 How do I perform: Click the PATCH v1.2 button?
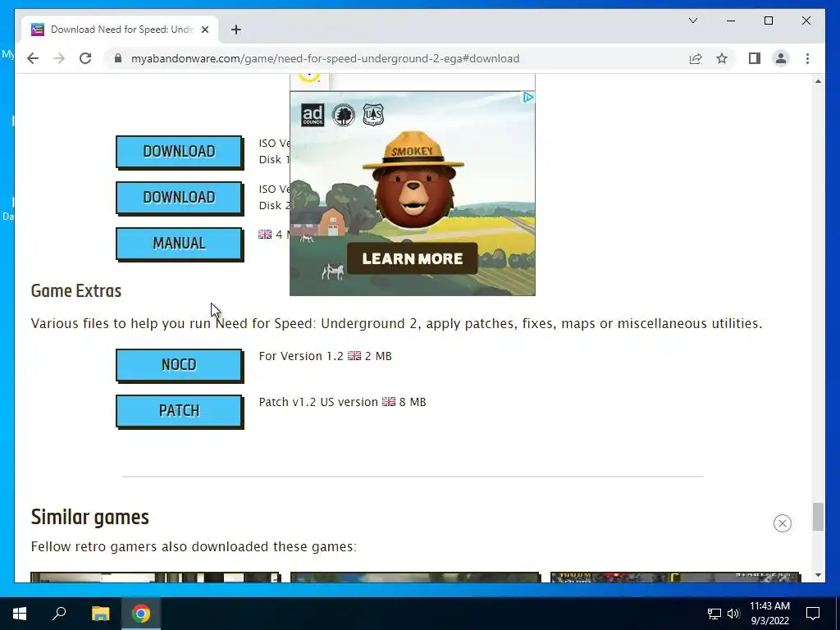[179, 412]
